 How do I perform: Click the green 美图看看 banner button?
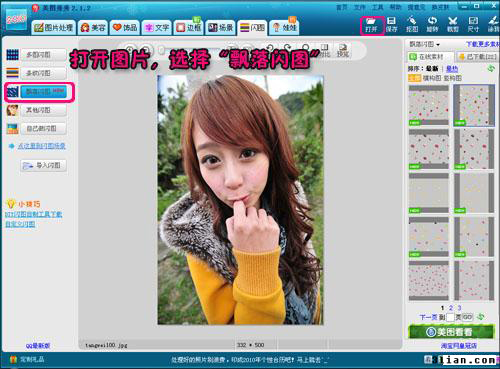coord(451,332)
